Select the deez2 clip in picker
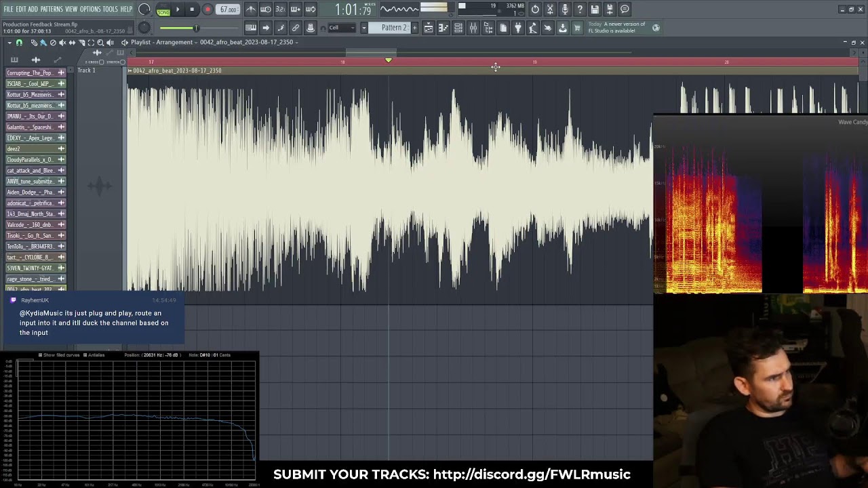868x488 pixels. point(35,148)
